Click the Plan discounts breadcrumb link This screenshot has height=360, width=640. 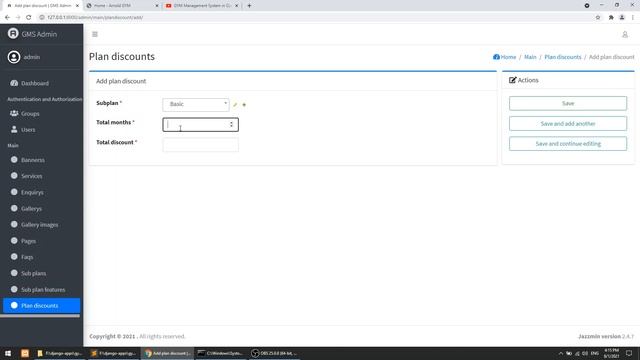[563, 57]
